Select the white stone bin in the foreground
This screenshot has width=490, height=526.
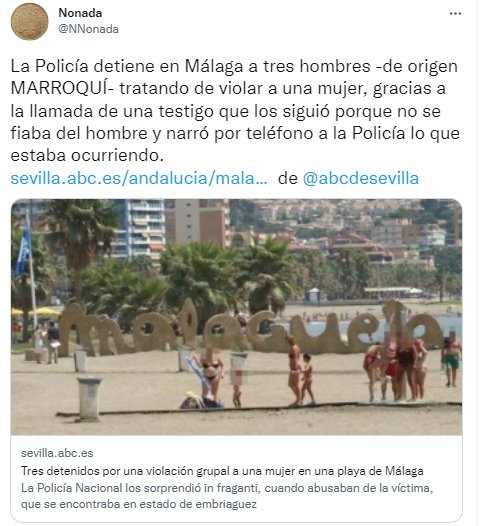(89, 398)
